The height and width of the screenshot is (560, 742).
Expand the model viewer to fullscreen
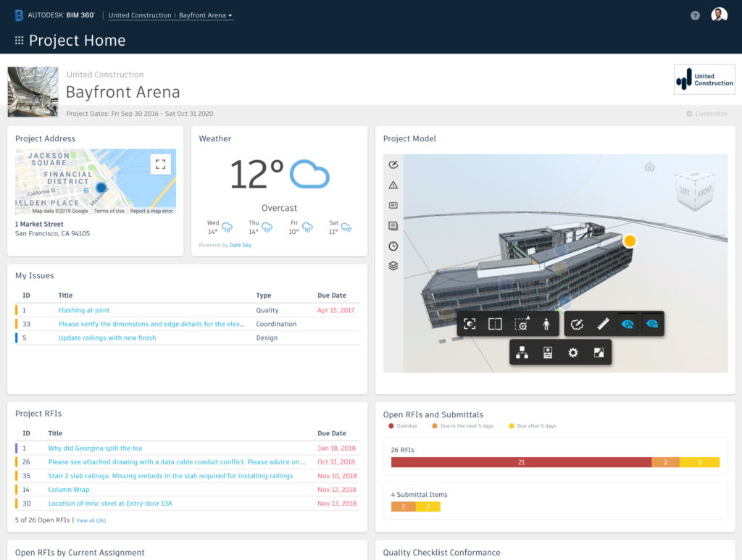pos(598,352)
